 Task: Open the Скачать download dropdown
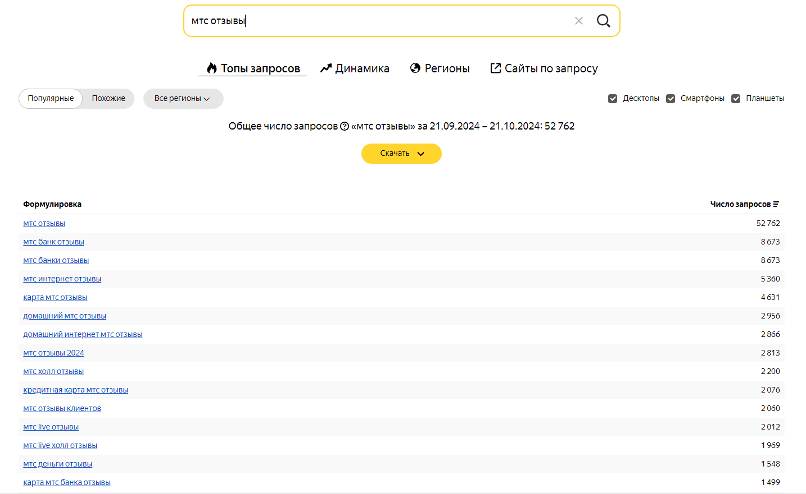401,153
